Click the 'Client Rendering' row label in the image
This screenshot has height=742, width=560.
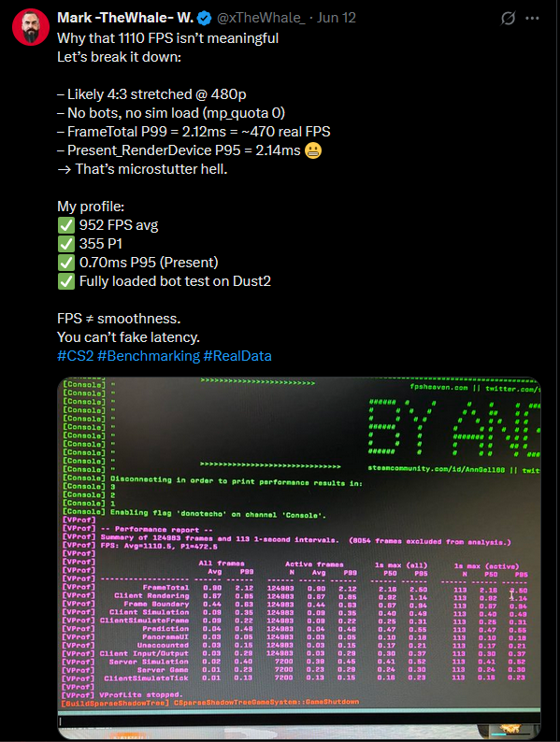(151, 595)
